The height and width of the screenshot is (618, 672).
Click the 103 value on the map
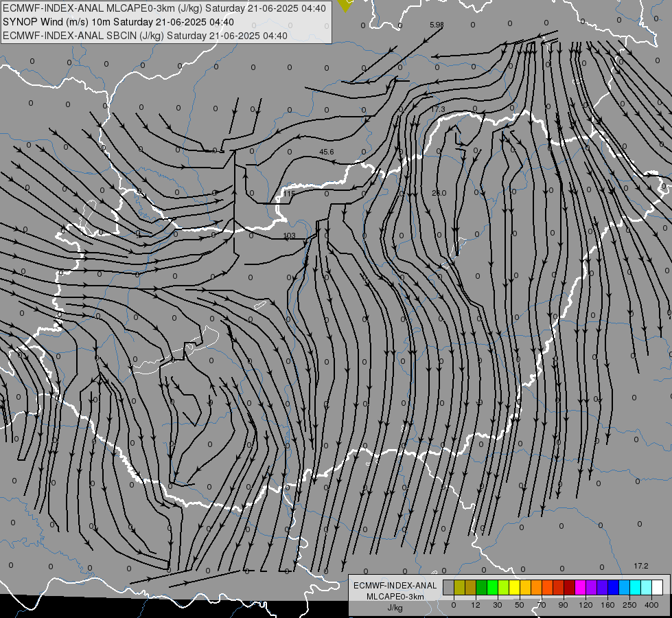[290, 236]
